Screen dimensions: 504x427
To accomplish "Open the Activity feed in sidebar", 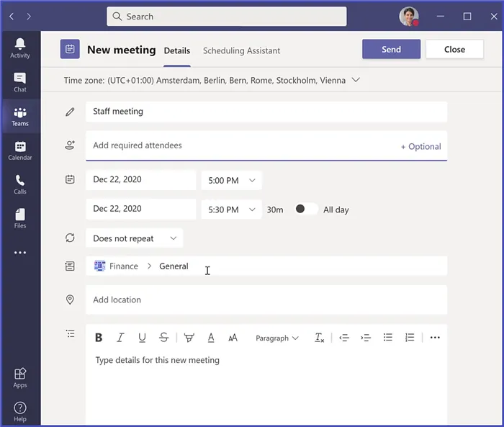I will [x=20, y=48].
